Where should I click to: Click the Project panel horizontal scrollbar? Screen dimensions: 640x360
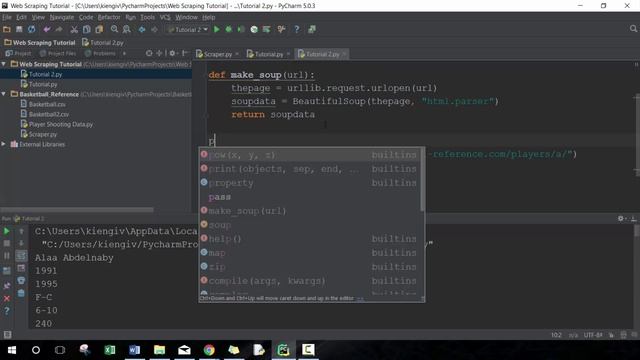point(77,210)
